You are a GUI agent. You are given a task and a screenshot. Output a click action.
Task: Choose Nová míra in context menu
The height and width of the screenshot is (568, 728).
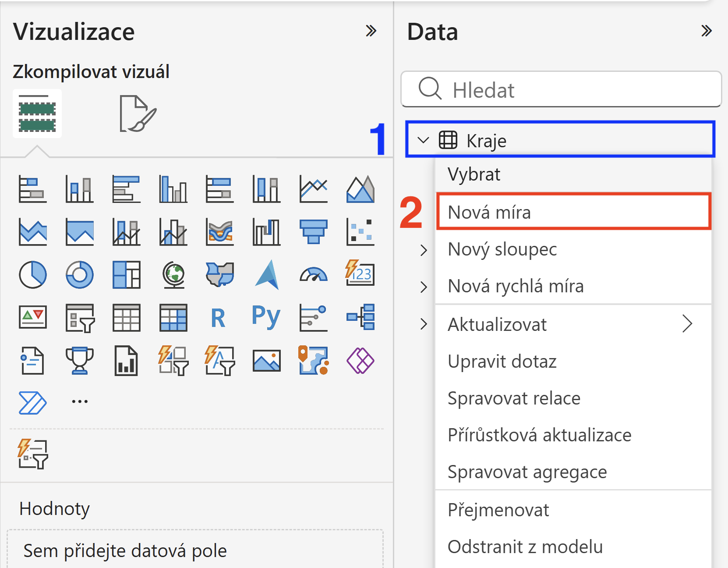(x=573, y=212)
